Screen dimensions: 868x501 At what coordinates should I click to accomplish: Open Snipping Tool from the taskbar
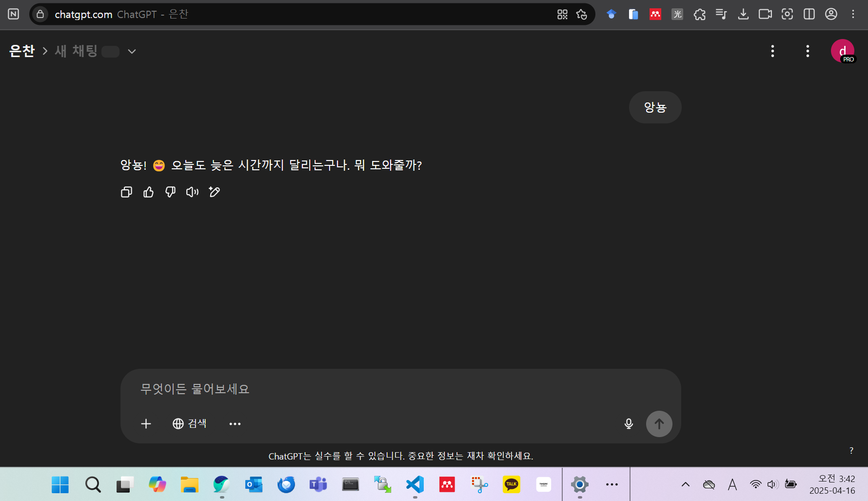pyautogui.click(x=479, y=484)
